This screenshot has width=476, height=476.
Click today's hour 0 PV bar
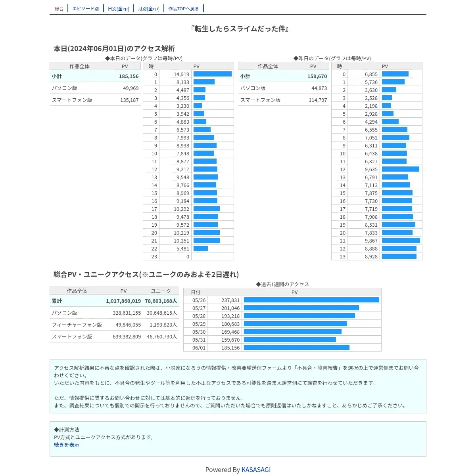click(213, 74)
